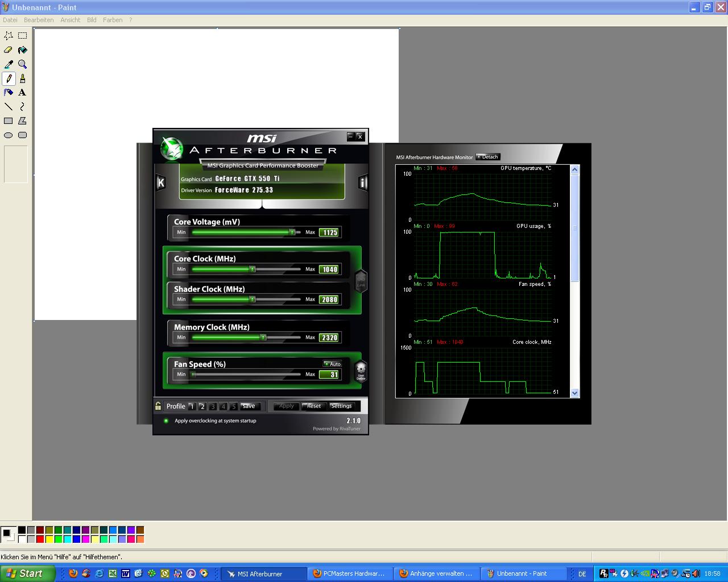This screenshot has height=582, width=728.
Task: Click the Memory Clock value field 2320
Action: point(330,338)
